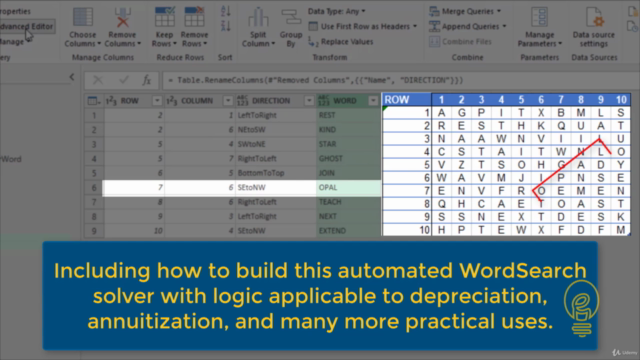Image resolution: width=640 pixels, height=360 pixels.
Task: Select the GHOST word cell
Action: click(349, 158)
